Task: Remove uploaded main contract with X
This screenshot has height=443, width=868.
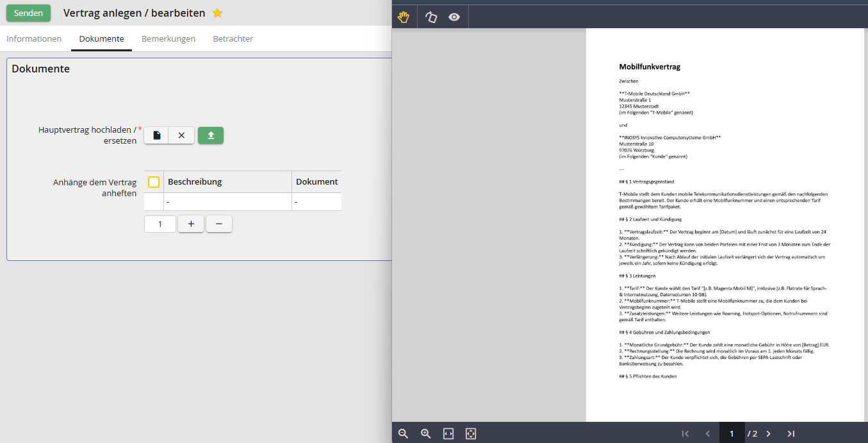Action: coord(181,135)
